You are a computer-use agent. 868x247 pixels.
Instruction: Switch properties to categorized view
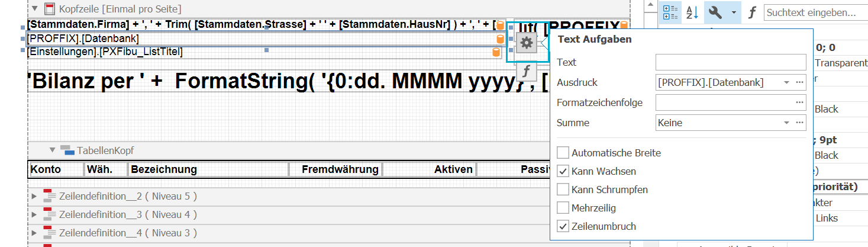coord(670,12)
